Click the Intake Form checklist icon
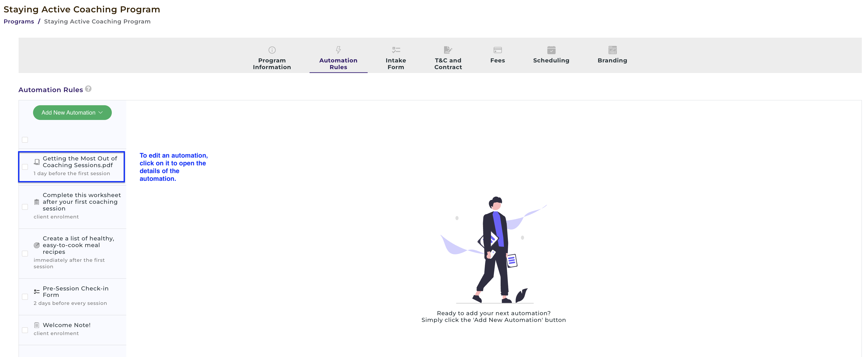Screen dimensions: 868x357 coord(396,50)
